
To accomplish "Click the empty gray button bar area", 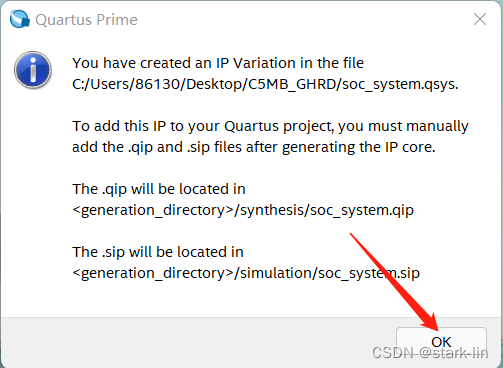I will [197, 343].
